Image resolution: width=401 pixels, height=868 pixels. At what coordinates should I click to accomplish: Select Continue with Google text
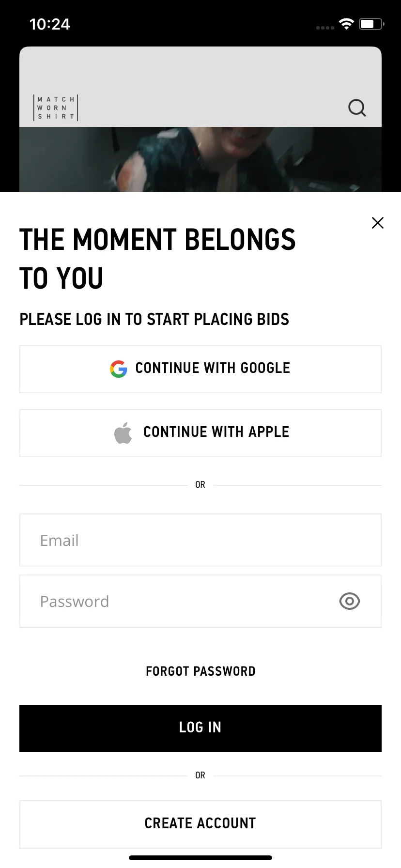213,368
